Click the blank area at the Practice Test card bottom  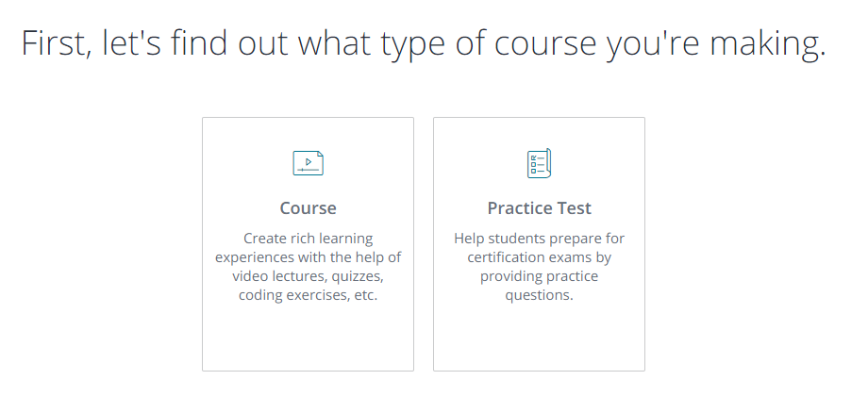(539, 339)
